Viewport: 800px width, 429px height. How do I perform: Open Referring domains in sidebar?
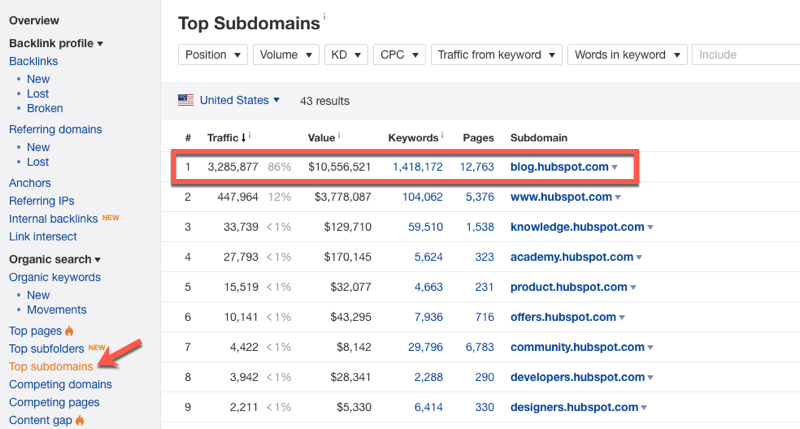click(55, 130)
